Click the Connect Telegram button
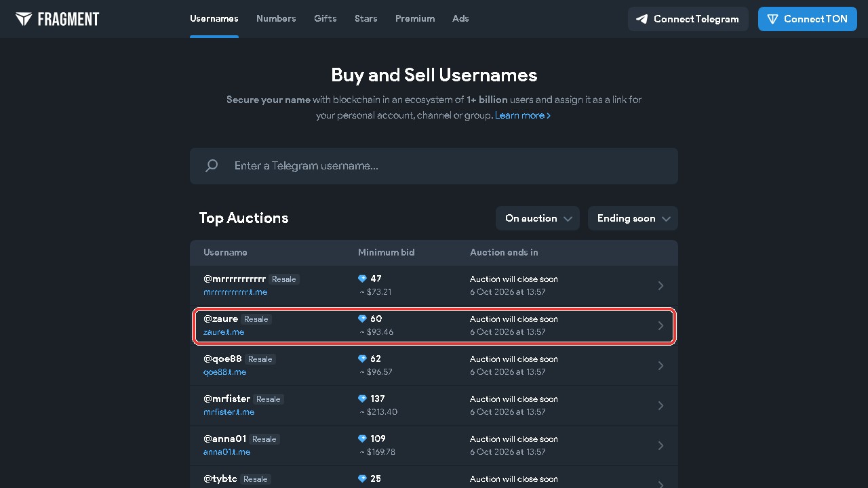 click(x=688, y=19)
